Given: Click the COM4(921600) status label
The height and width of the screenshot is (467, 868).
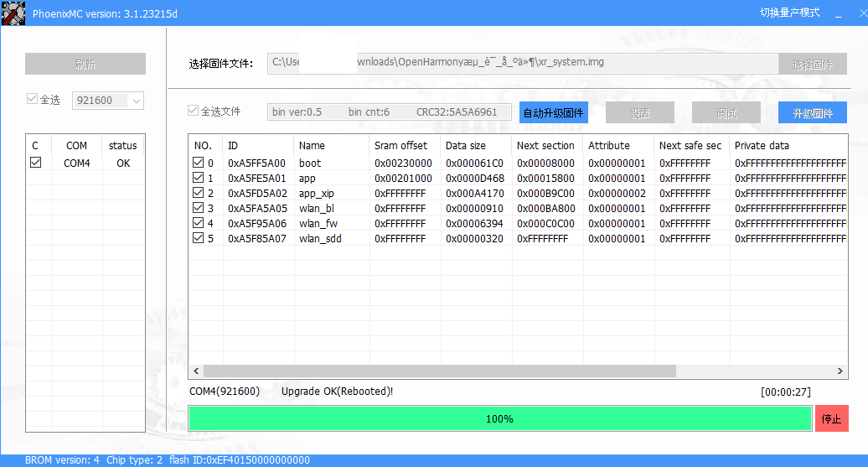Looking at the screenshot, I should pos(225,391).
